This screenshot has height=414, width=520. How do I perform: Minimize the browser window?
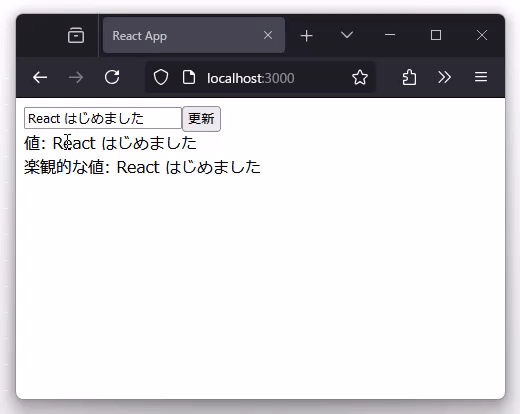click(x=390, y=35)
